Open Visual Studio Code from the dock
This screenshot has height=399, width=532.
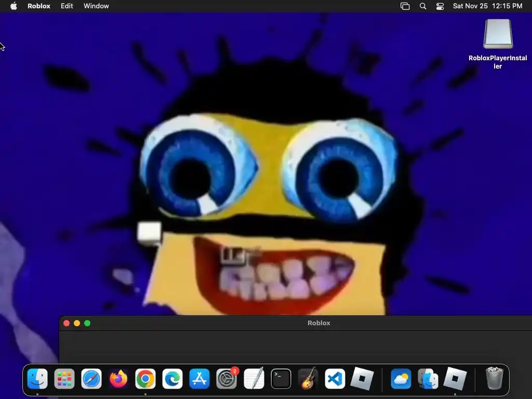(335, 378)
